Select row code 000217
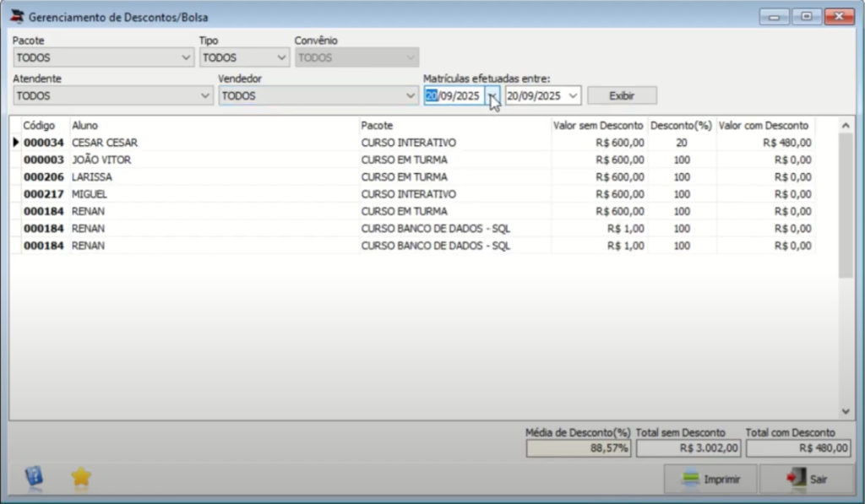Viewport: 865px width, 504px height. (44, 194)
